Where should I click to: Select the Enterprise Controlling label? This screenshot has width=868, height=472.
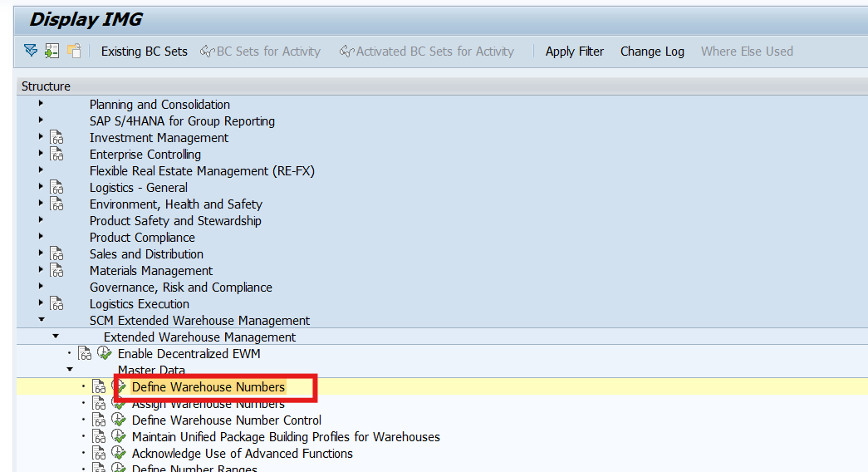point(145,154)
